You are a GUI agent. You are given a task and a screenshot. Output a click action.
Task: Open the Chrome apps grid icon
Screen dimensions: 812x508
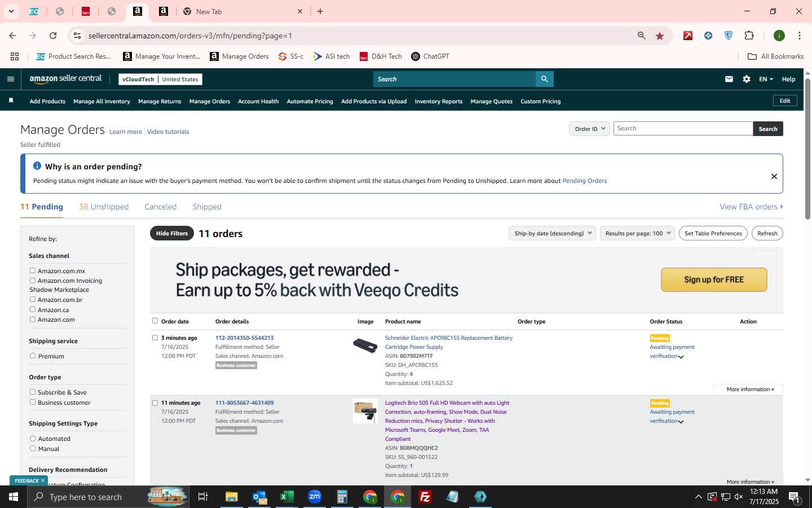[15, 56]
